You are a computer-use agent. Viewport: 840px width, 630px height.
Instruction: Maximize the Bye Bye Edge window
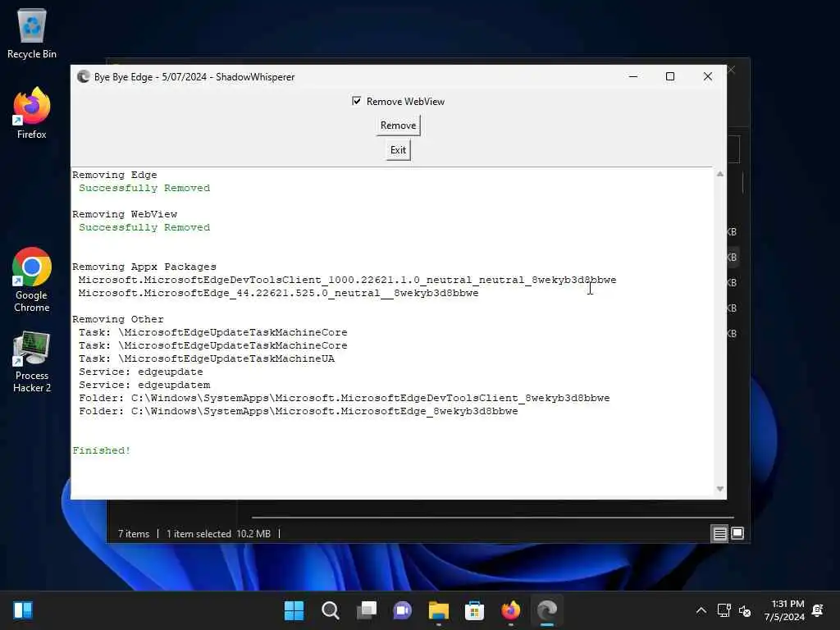[669, 76]
